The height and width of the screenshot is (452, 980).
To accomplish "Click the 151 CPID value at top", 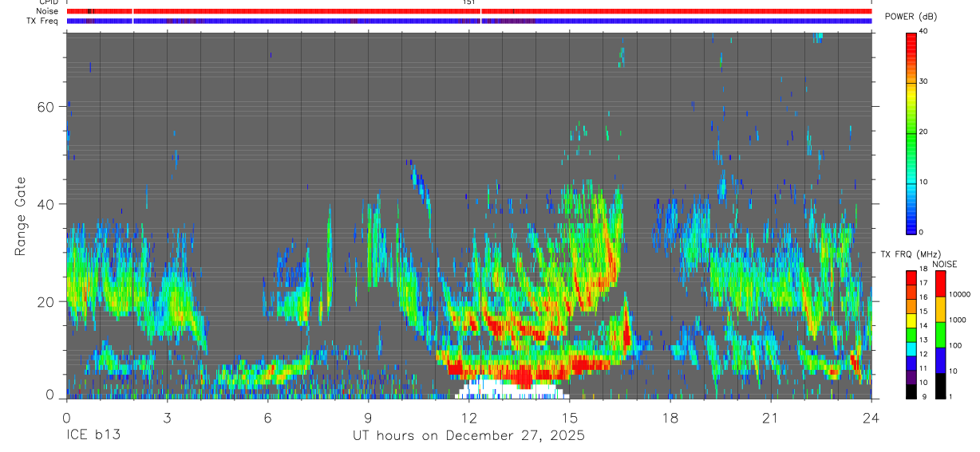I will point(469,3).
